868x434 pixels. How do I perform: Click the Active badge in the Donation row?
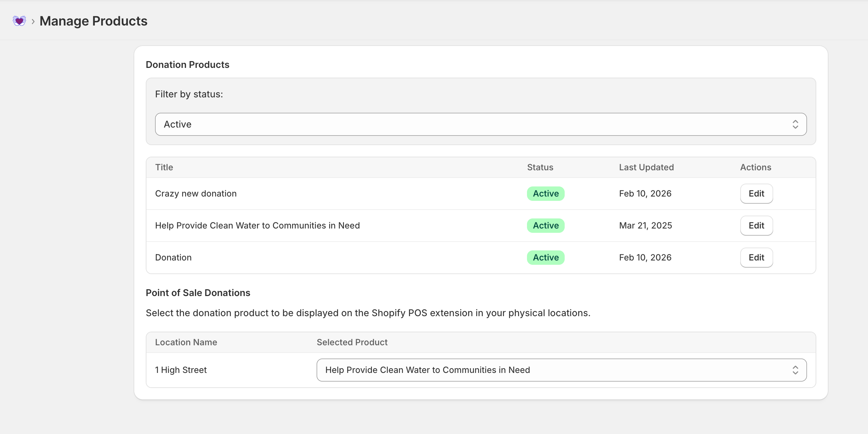click(x=545, y=258)
